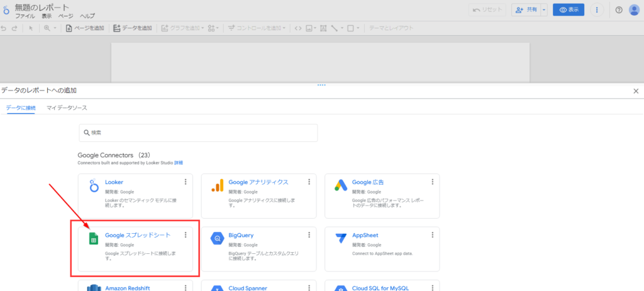Open the user account avatar
Image resolution: width=644 pixels, height=291 pixels.
coord(634,10)
